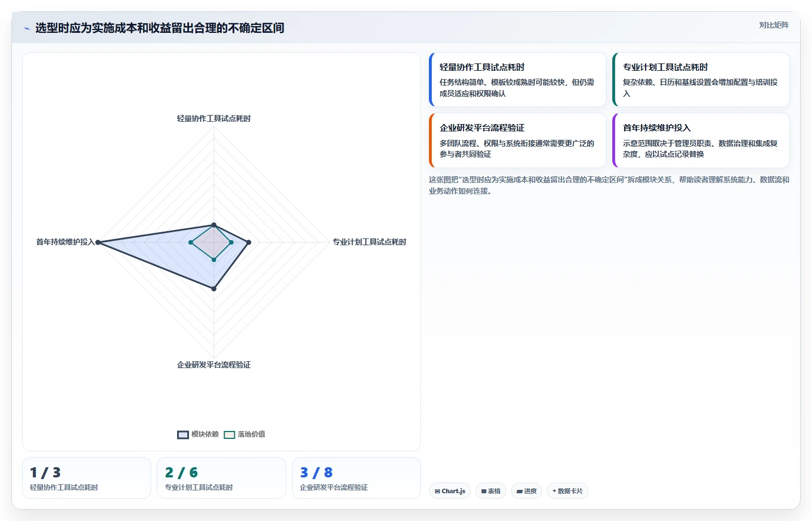Click the 2 / 6 stat card

pyautogui.click(x=221, y=478)
